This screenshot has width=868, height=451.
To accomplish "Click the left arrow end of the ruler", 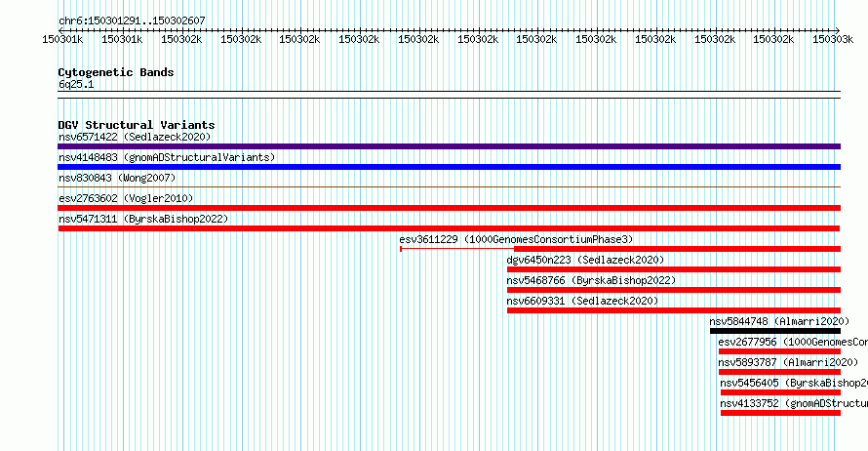I will click(60, 30).
